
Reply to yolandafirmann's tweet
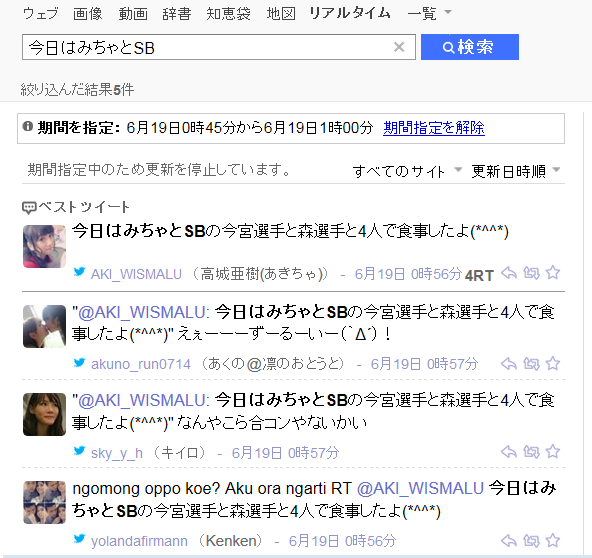(x=509, y=541)
